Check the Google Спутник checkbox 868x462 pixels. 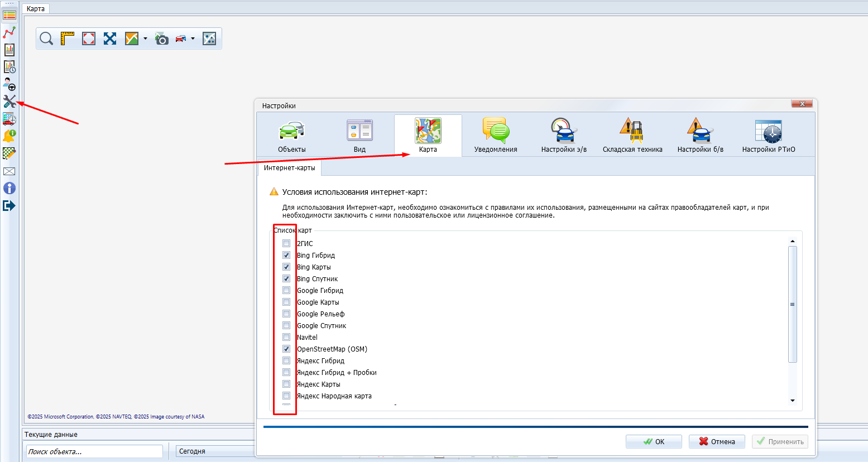pos(286,325)
